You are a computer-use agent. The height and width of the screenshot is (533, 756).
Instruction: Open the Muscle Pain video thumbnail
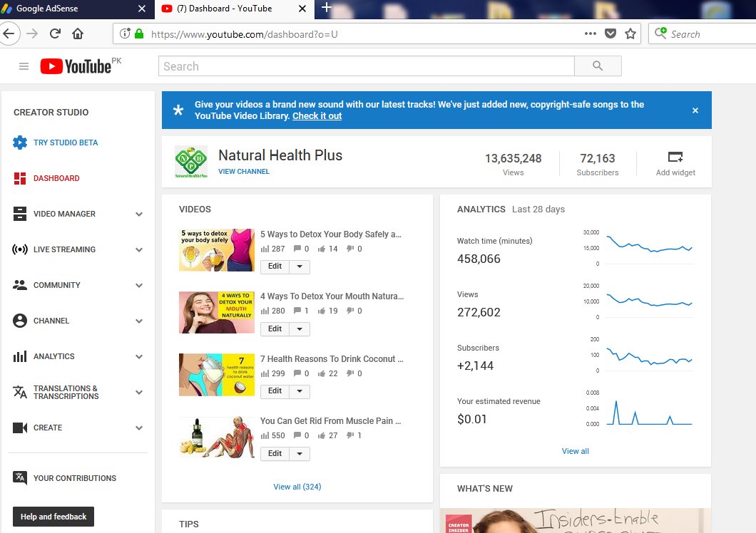coord(217,438)
